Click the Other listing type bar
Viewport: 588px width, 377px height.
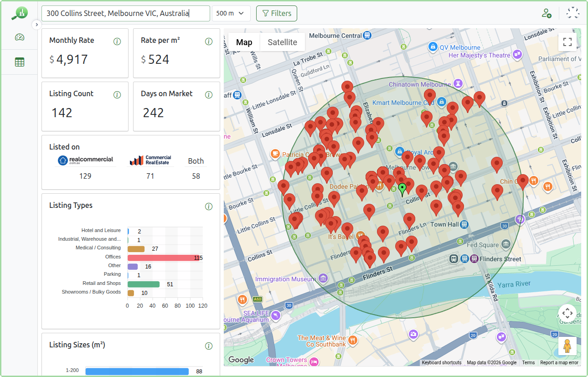[133, 267]
